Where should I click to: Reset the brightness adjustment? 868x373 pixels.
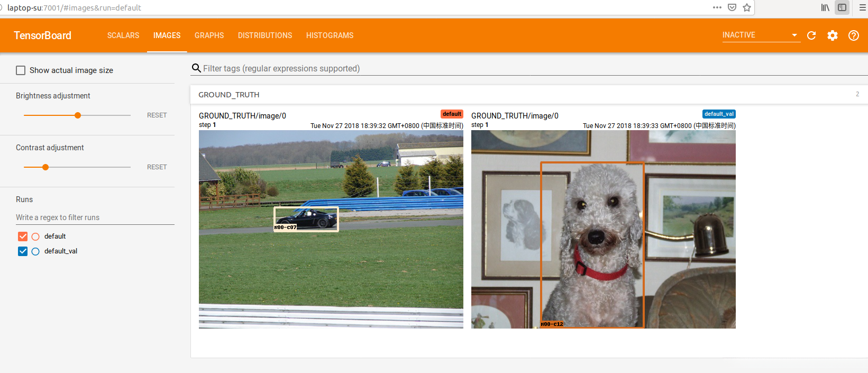coord(157,115)
